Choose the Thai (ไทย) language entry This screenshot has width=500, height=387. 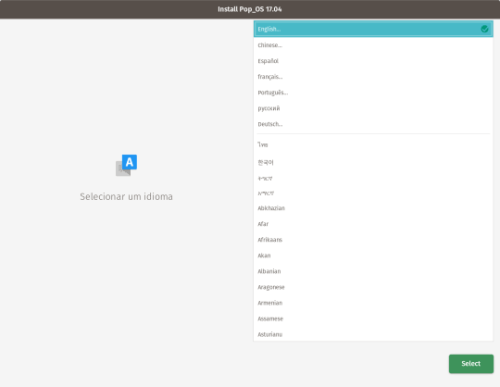[x=373, y=145]
